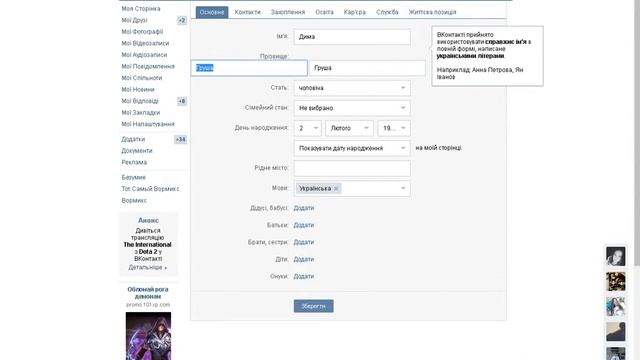Add children via Діти Додати link
This screenshot has width=640, height=360.
tap(304, 260)
